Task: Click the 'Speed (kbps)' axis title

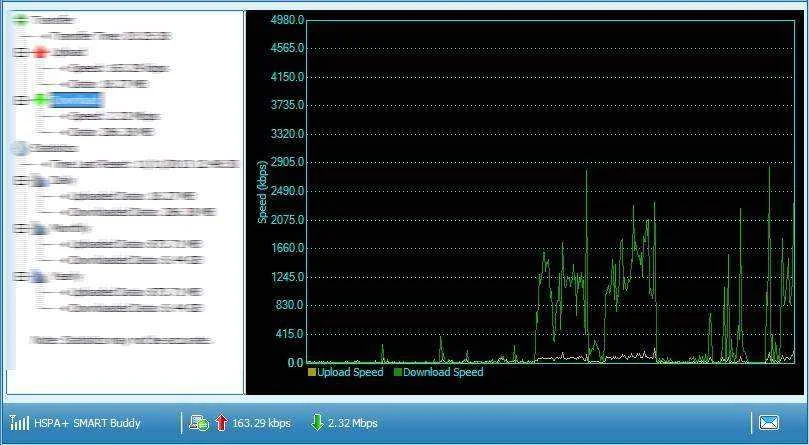Action: tap(263, 192)
